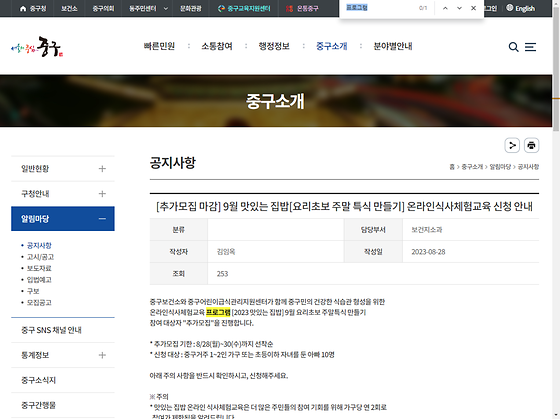
Task: Open the full hamburger menu icon
Action: [530, 47]
